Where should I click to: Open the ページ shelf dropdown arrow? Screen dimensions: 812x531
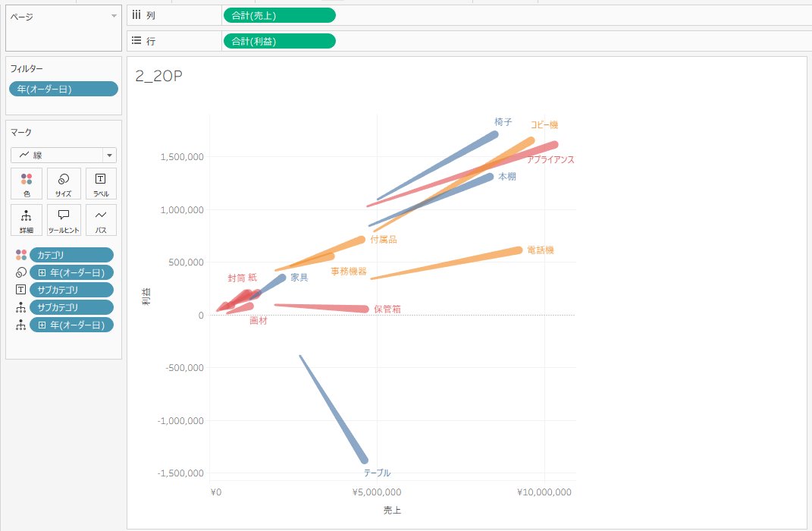(x=114, y=16)
